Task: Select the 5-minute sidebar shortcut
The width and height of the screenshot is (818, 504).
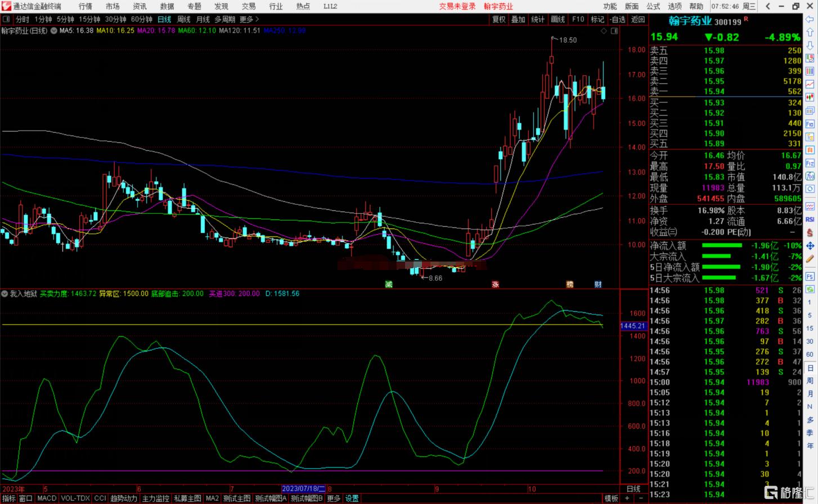Action: pyautogui.click(x=810, y=315)
